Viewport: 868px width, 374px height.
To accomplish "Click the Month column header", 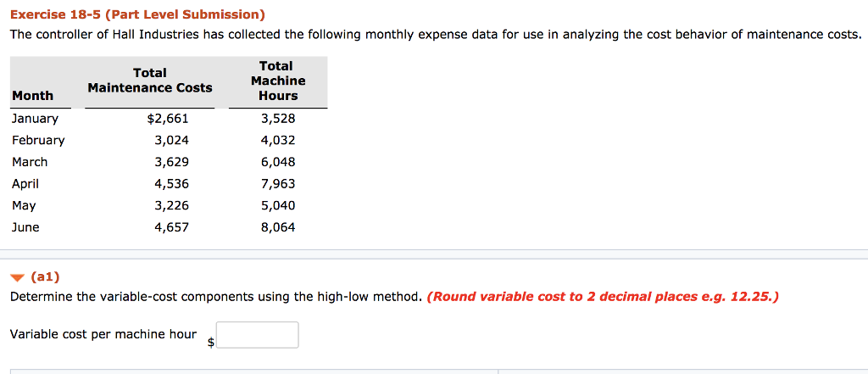I will [33, 96].
